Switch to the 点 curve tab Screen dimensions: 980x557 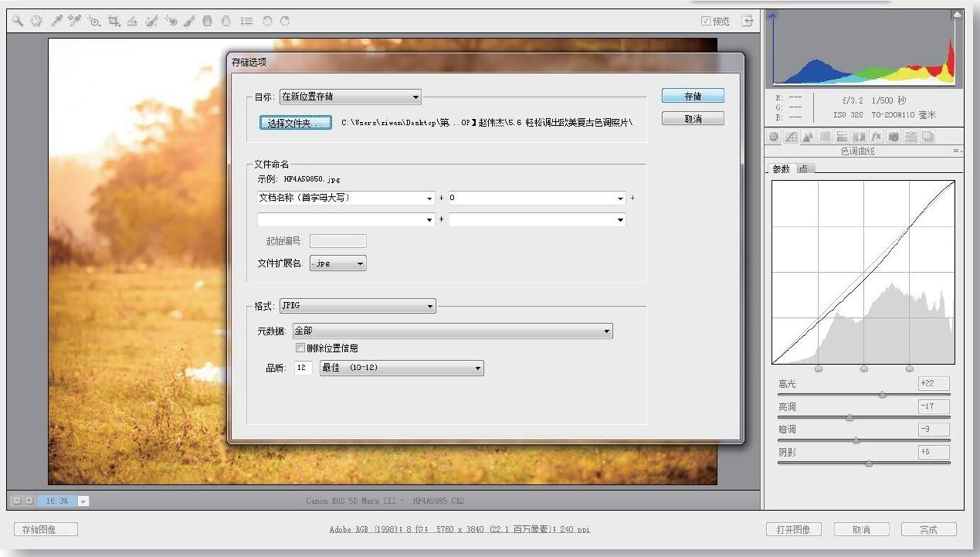click(803, 168)
